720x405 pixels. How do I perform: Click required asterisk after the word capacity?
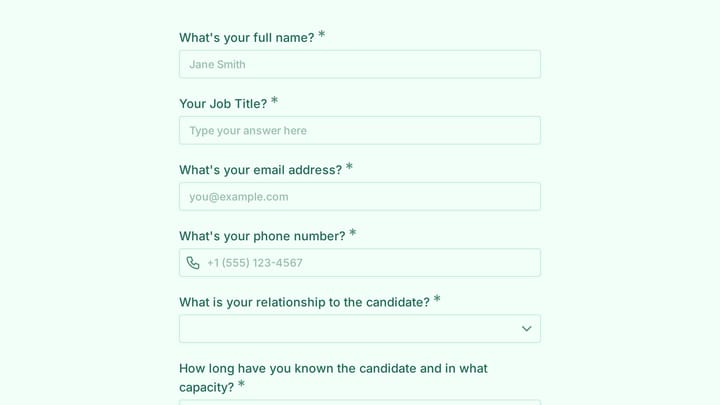pyautogui.click(x=242, y=383)
